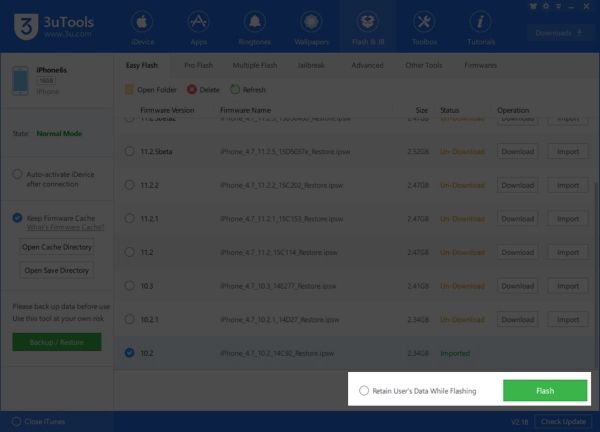Open the Downloads button in header

point(559,33)
